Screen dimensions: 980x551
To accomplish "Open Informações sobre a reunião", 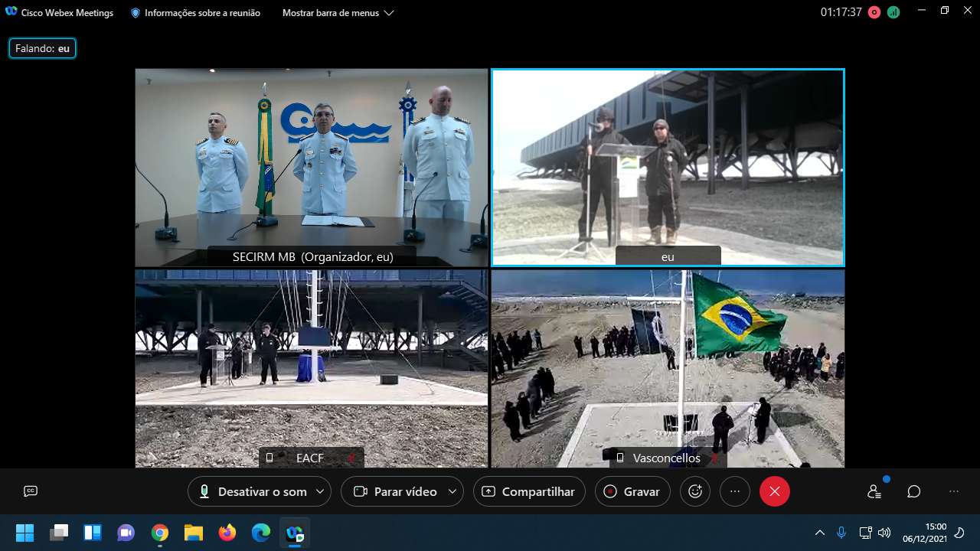I will point(195,13).
